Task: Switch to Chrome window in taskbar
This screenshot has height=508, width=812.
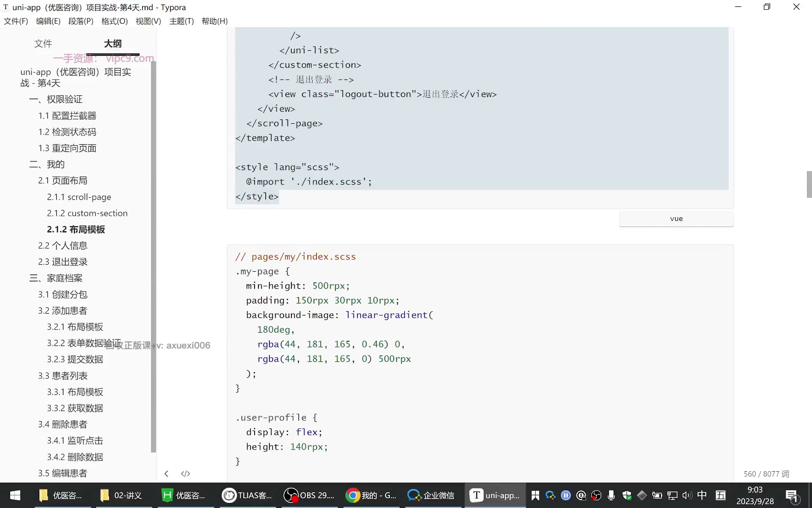Action: [x=370, y=495]
